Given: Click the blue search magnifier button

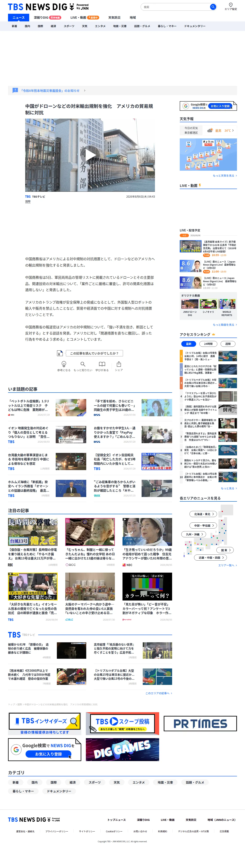Looking at the screenshot, I should [213, 7].
